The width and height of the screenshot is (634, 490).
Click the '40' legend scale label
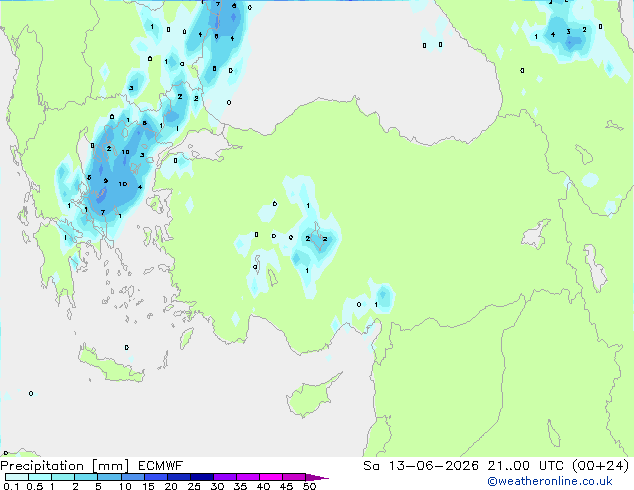[x=263, y=486]
